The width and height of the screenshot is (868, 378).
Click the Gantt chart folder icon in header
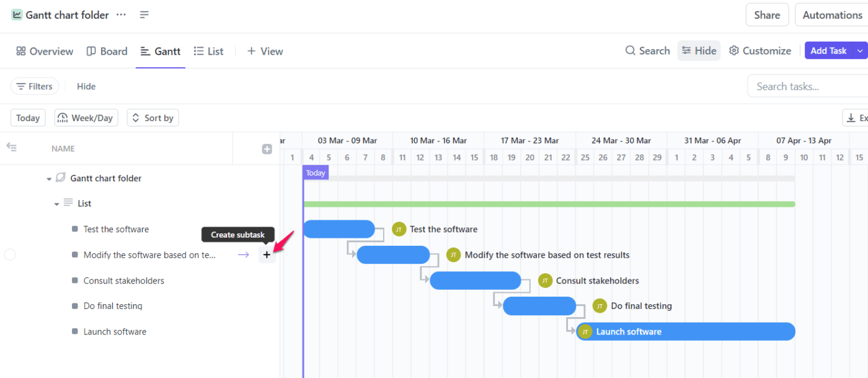click(x=17, y=15)
